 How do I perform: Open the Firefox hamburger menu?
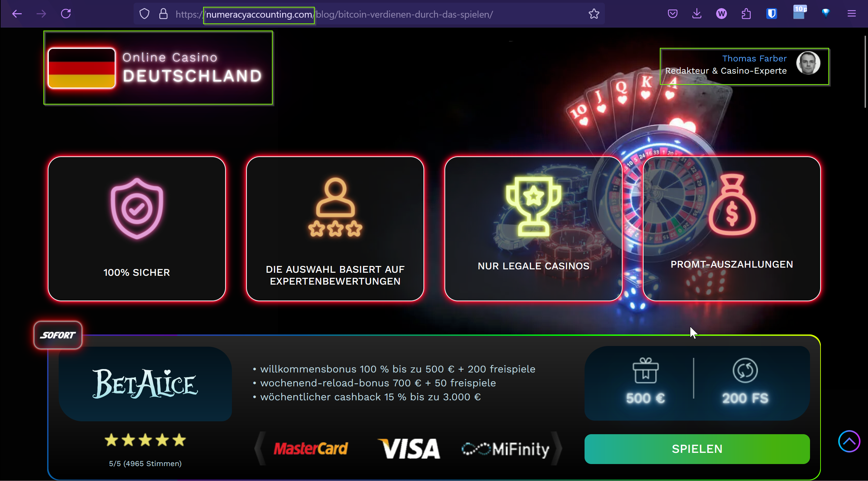(x=851, y=14)
